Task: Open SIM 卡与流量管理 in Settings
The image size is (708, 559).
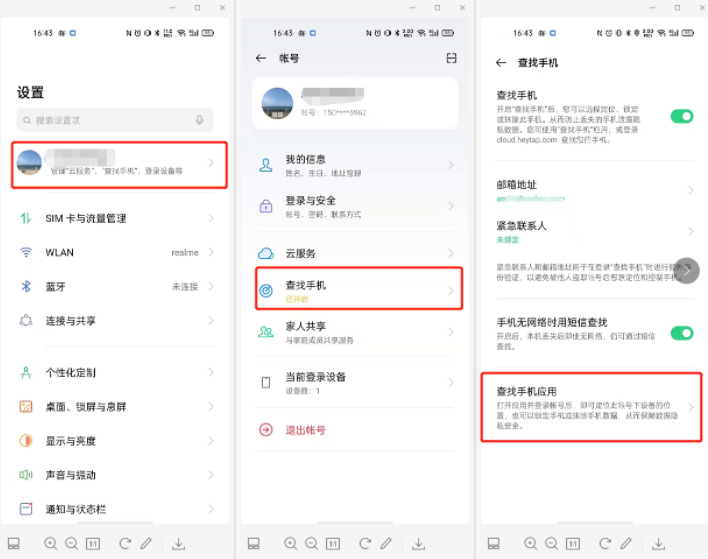Action: 116,219
